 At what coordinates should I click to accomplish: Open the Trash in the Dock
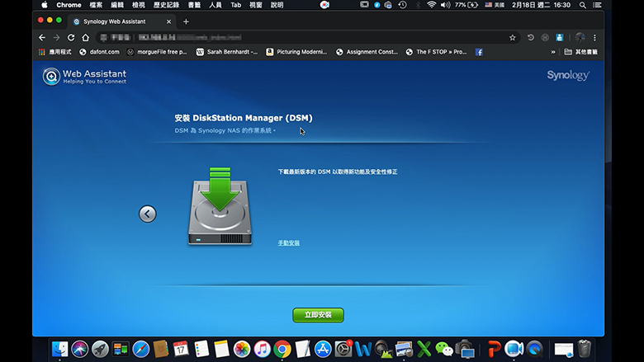(x=584, y=349)
